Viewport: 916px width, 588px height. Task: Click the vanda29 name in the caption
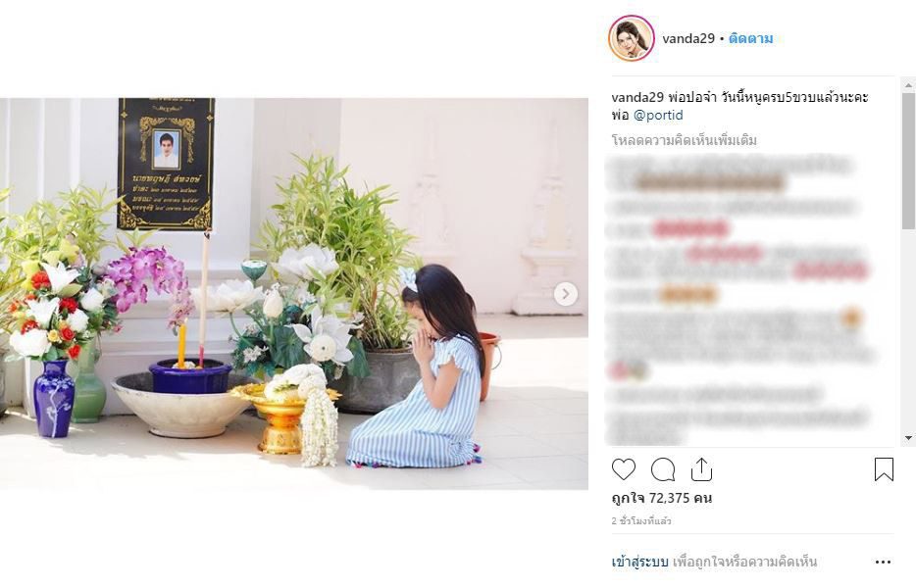(x=637, y=97)
